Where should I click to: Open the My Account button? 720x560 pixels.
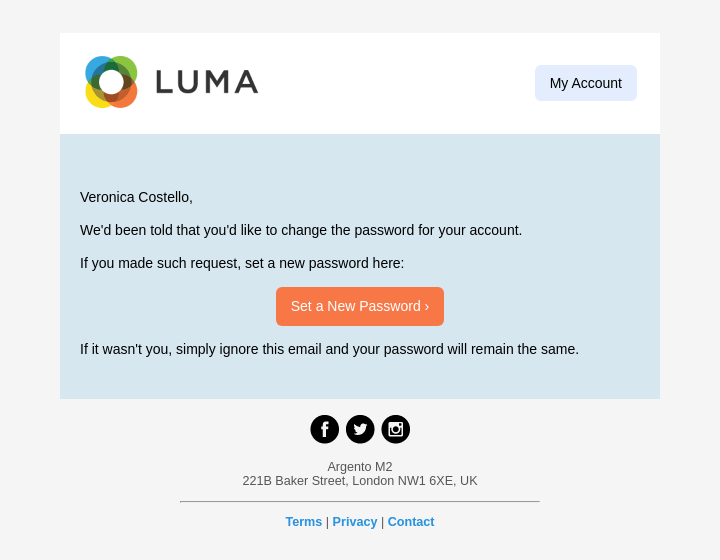[x=586, y=83]
